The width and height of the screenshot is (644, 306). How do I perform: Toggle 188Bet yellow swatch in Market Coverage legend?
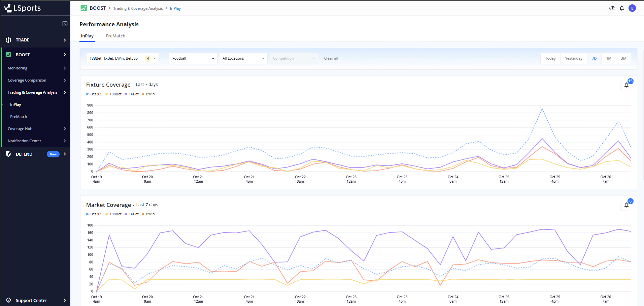pyautogui.click(x=107, y=214)
